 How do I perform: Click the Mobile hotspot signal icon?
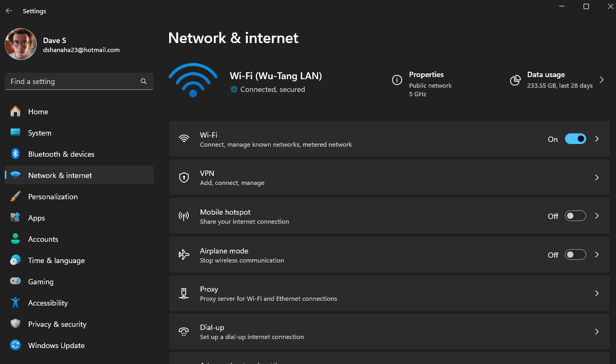tap(184, 216)
